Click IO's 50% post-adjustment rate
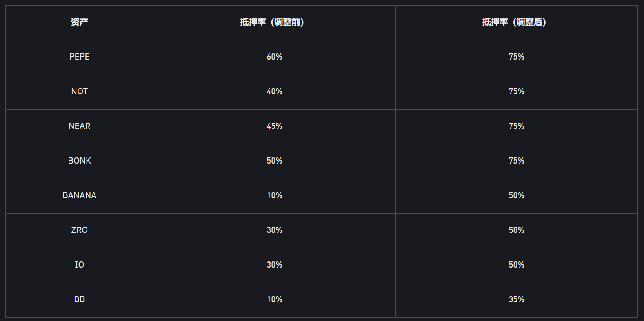The width and height of the screenshot is (644, 321). pos(516,265)
